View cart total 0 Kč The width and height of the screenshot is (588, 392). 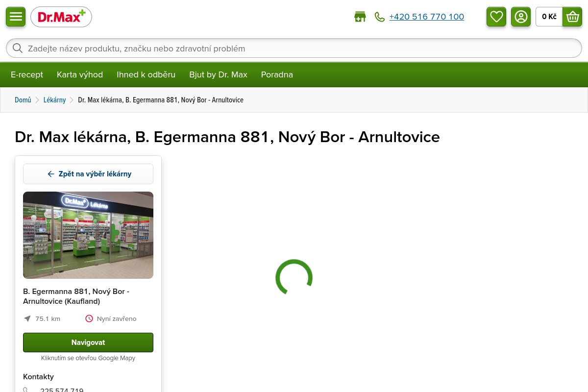[x=549, y=17]
